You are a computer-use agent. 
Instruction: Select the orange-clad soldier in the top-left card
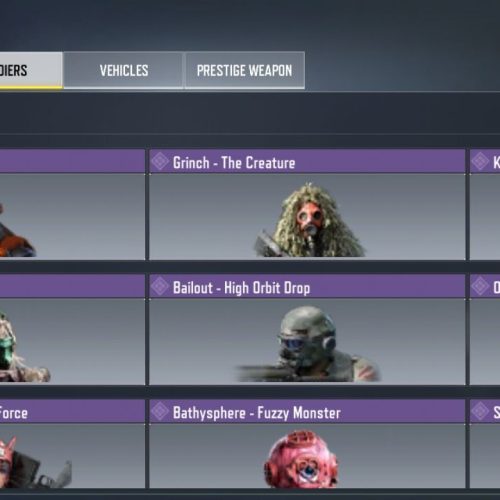[17, 230]
